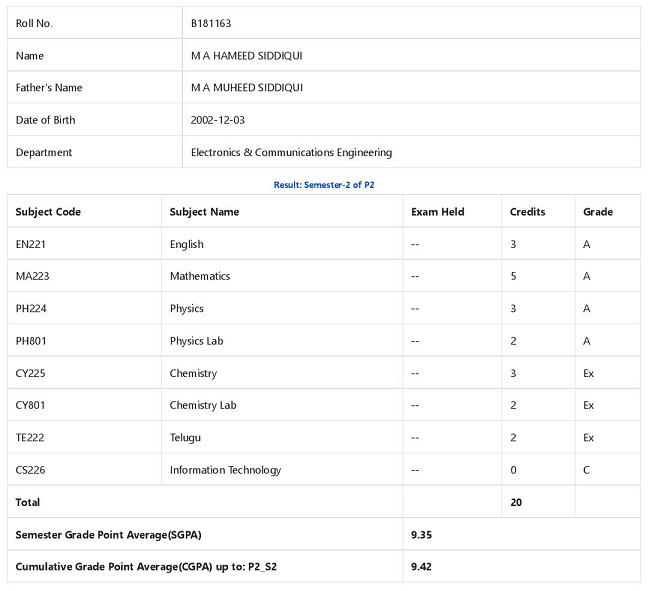This screenshot has height=591, width=652.
Task: Click the Telugu subject row name
Action: 186,438
